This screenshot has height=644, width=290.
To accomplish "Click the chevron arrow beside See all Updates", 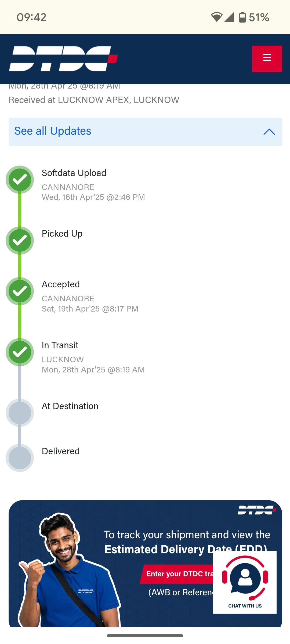I will point(269,132).
